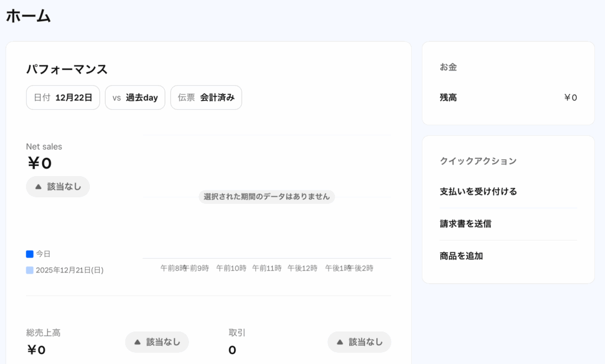Click the パフォーマンス section heading
The height and width of the screenshot is (364, 605).
pyautogui.click(x=67, y=69)
